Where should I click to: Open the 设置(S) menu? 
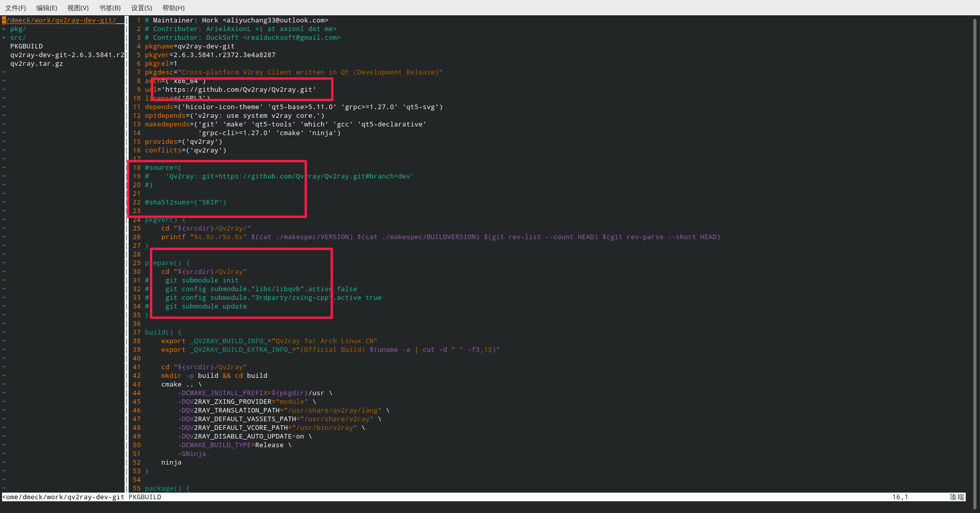click(141, 8)
